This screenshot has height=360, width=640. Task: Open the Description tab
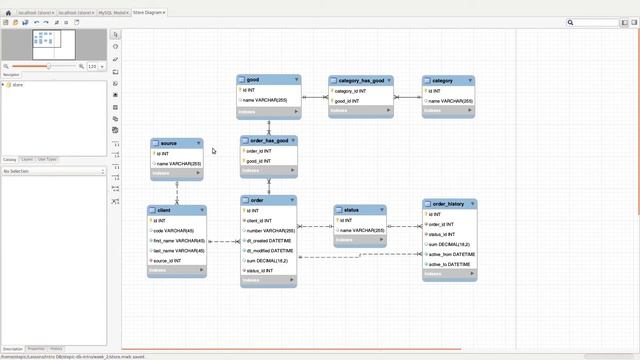click(13, 349)
